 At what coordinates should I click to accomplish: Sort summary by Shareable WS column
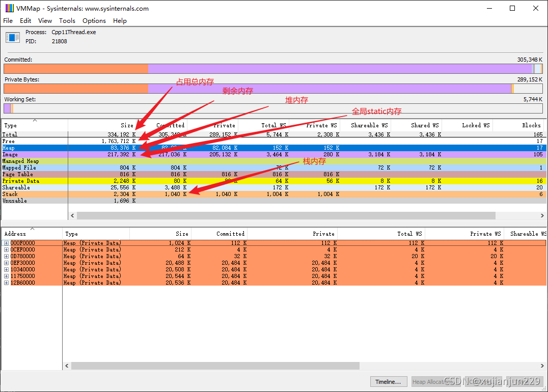click(x=366, y=125)
